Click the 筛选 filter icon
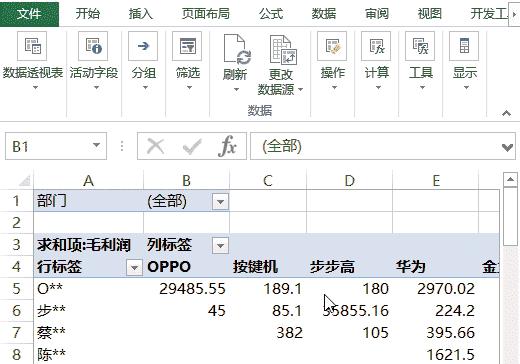The height and width of the screenshot is (364, 520). click(187, 46)
